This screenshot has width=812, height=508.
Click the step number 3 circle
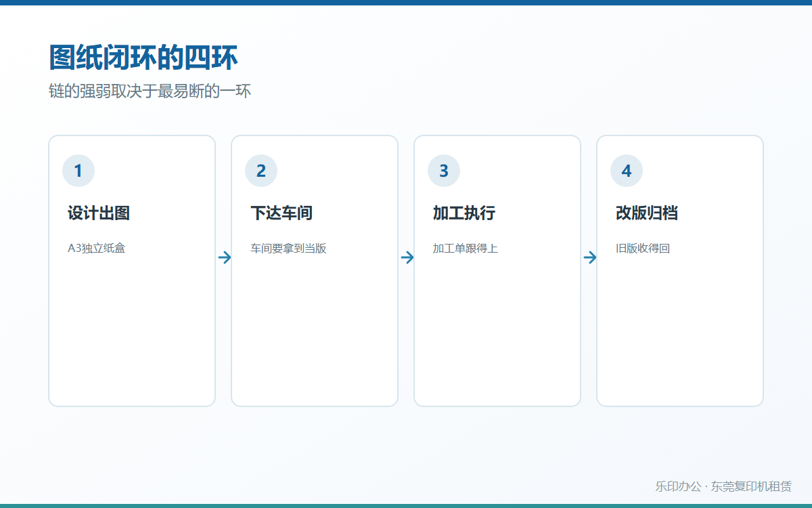444,171
